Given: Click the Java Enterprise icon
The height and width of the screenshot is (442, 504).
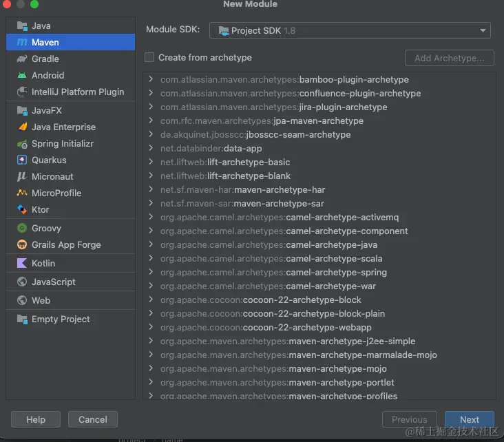Looking at the screenshot, I should [x=23, y=127].
